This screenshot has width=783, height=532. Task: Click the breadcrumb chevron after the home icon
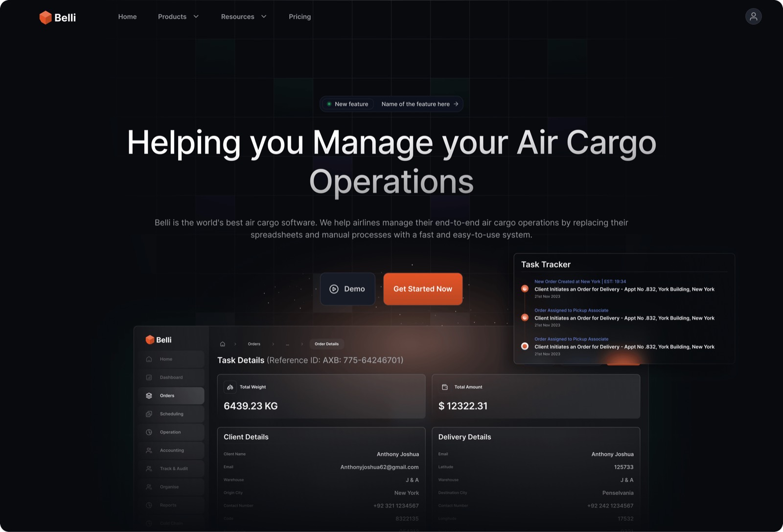click(x=235, y=344)
